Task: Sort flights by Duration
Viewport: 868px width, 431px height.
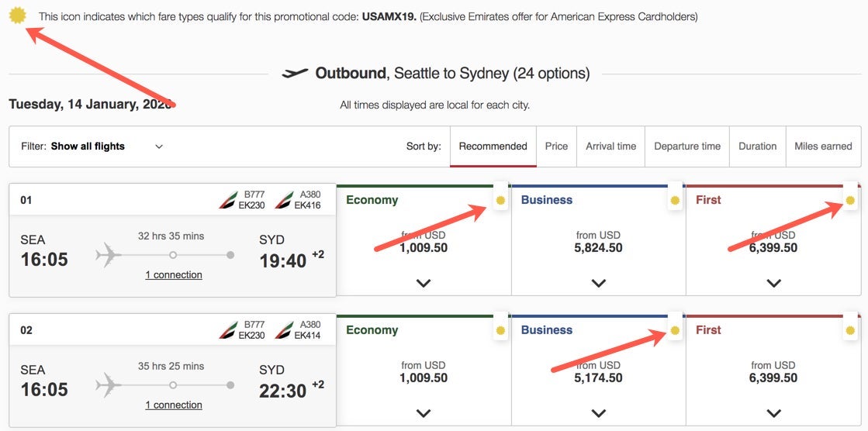Action: pos(757,147)
